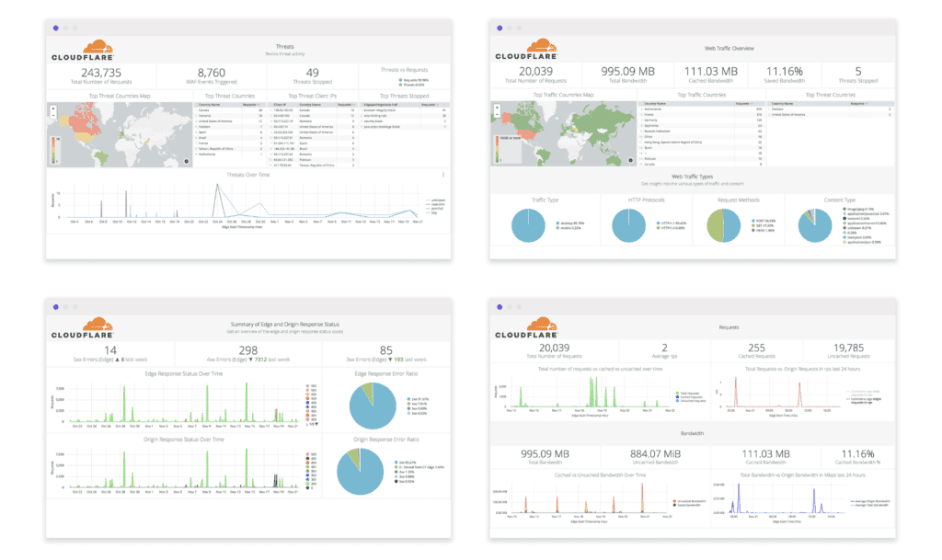Screen dimensions: 942x560
Task: Zoom in on the Top Threat Countries Map
Action: 53,109
